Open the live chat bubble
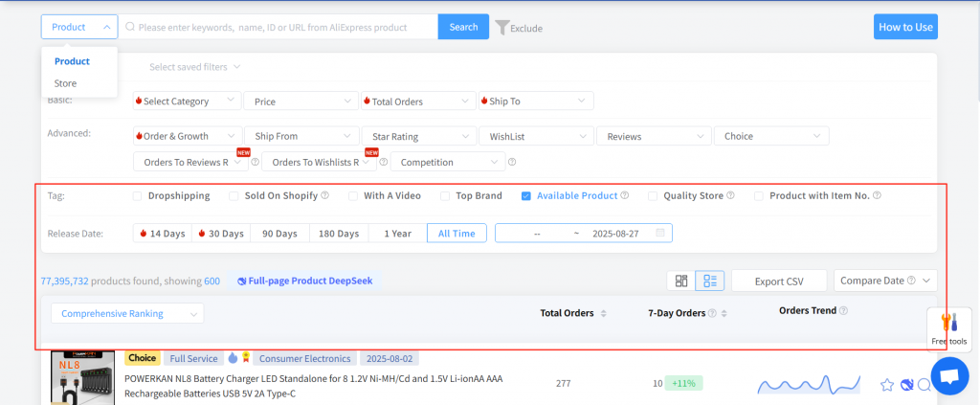This screenshot has width=980, height=405. [949, 375]
